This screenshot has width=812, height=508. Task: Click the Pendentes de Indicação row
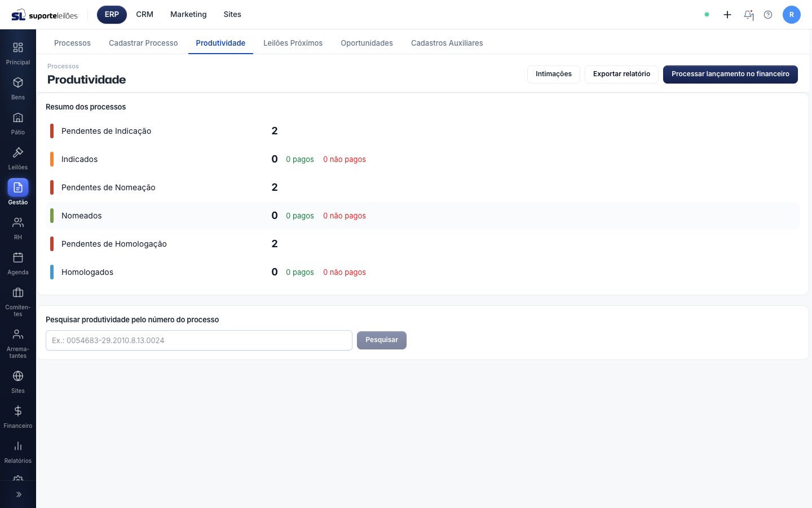pos(422,131)
